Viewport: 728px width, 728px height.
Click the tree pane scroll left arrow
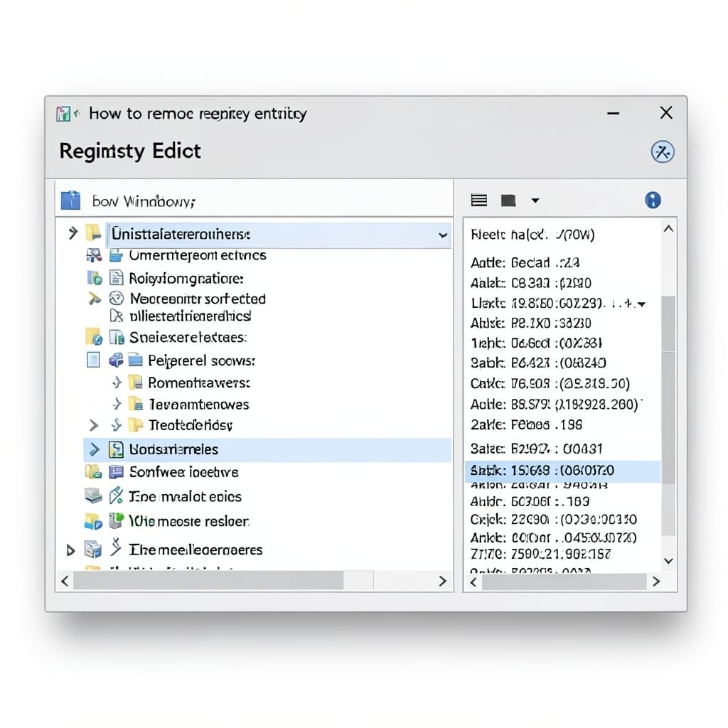(65, 581)
